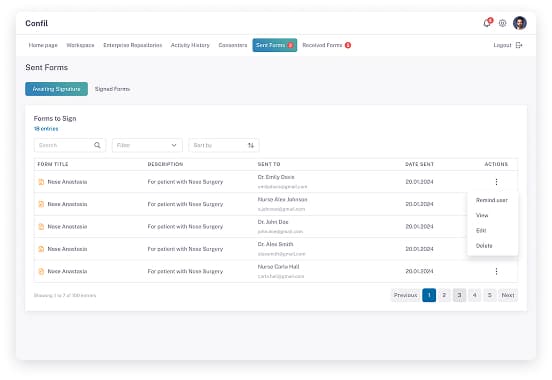Sort by the FORM TITLE column header
This screenshot has height=380, width=552.
[53, 164]
